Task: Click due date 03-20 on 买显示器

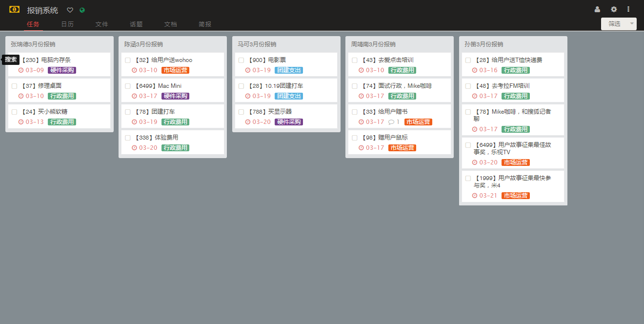Action: [x=262, y=122]
